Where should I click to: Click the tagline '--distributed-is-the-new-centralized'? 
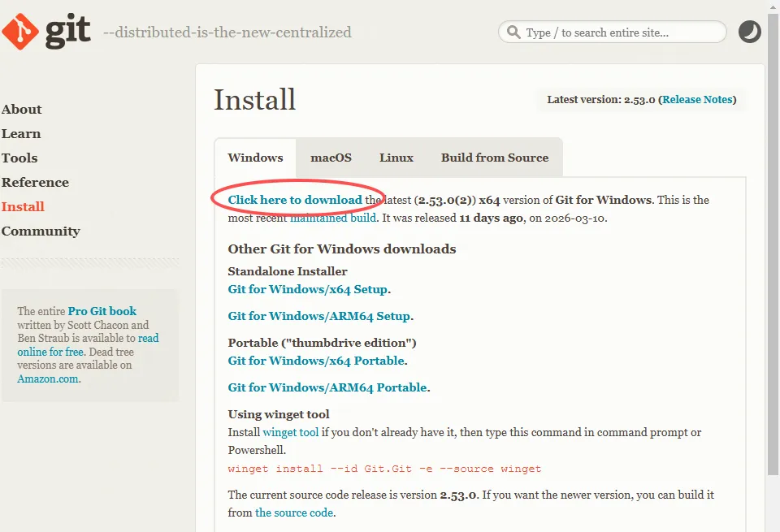(x=227, y=32)
